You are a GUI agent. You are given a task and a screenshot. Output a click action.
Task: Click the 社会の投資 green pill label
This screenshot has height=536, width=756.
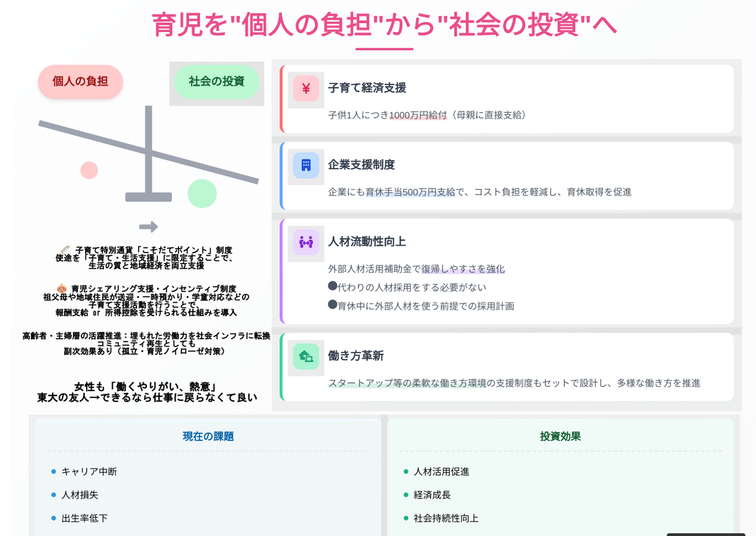click(217, 81)
